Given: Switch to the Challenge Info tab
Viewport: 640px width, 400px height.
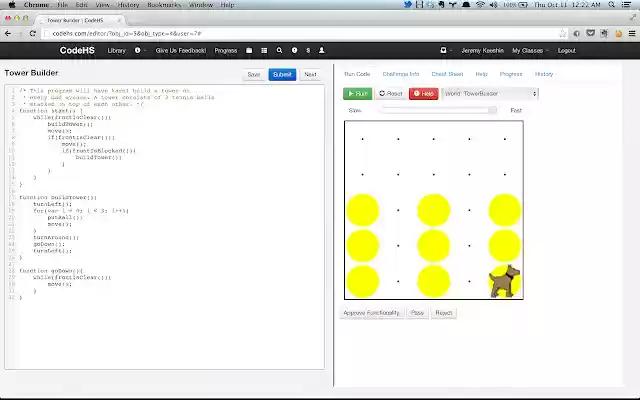Looking at the screenshot, I should 401,74.
